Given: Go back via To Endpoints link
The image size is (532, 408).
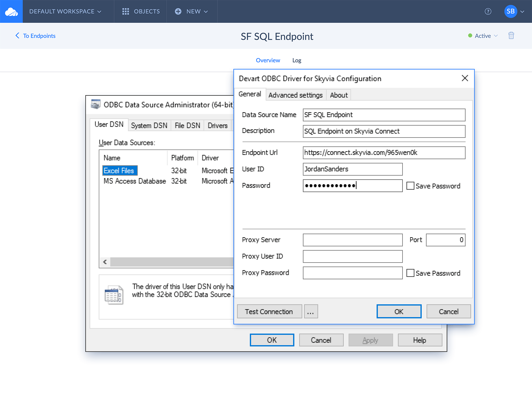Looking at the screenshot, I should pos(35,36).
